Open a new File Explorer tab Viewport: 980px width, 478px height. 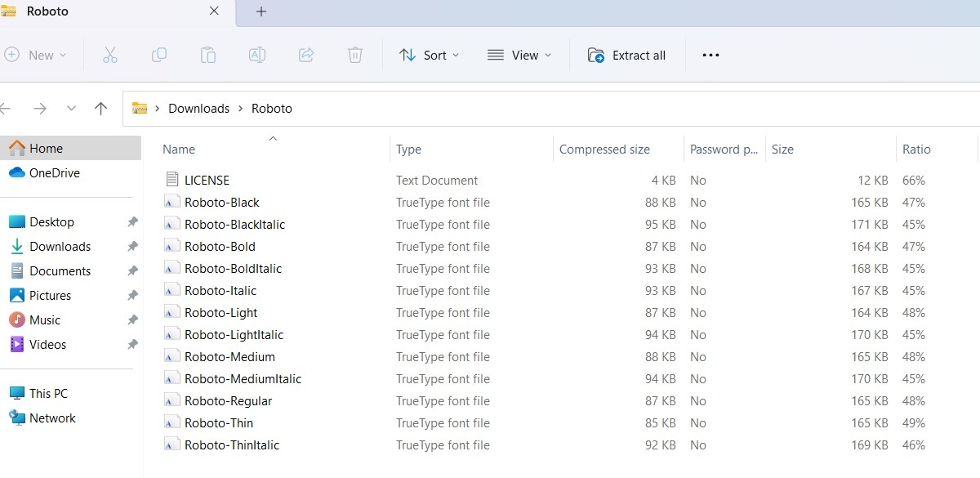(x=260, y=11)
